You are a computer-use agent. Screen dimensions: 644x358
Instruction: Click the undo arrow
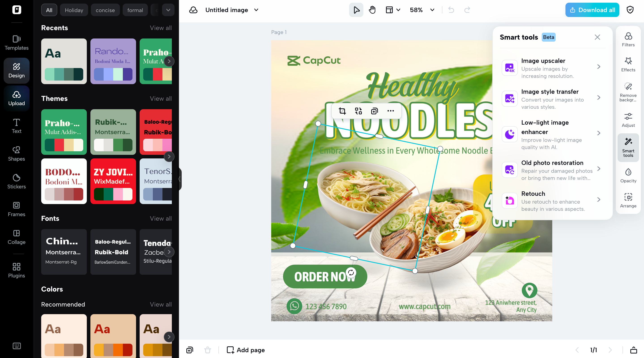tap(451, 10)
